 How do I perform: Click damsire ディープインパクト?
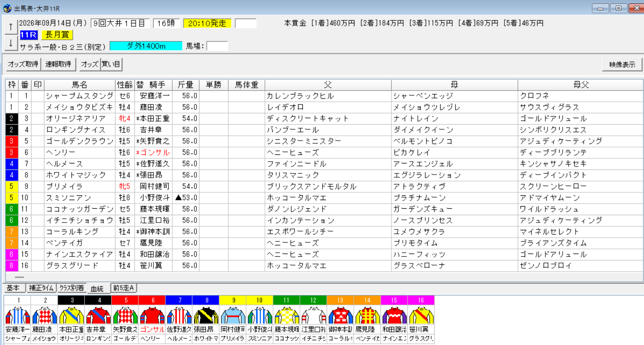(x=554, y=175)
